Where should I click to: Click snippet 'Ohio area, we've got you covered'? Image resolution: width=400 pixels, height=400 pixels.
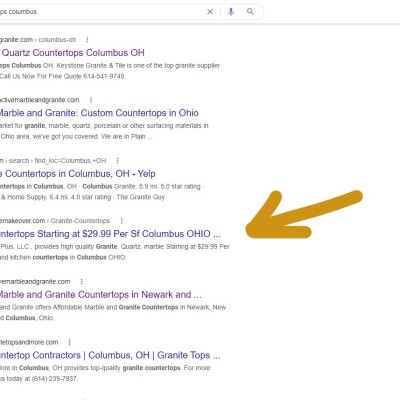[x=76, y=137]
